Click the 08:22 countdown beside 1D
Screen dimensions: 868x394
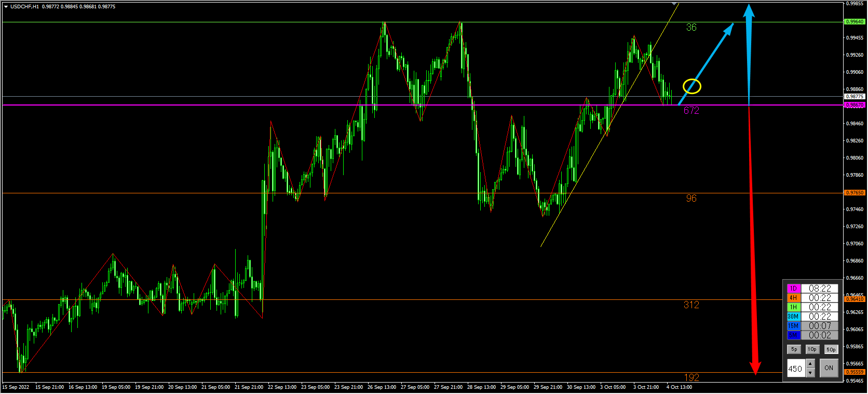[x=820, y=288]
